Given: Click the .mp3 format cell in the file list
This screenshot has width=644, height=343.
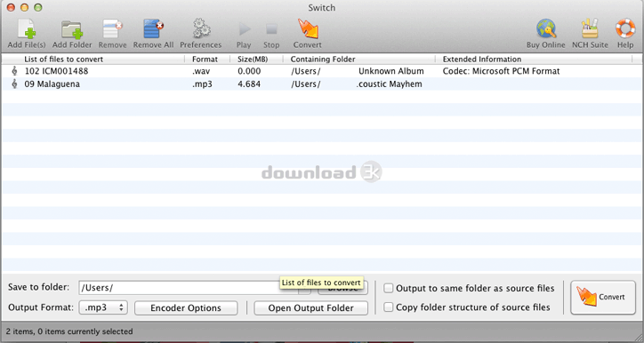Looking at the screenshot, I should point(202,84).
